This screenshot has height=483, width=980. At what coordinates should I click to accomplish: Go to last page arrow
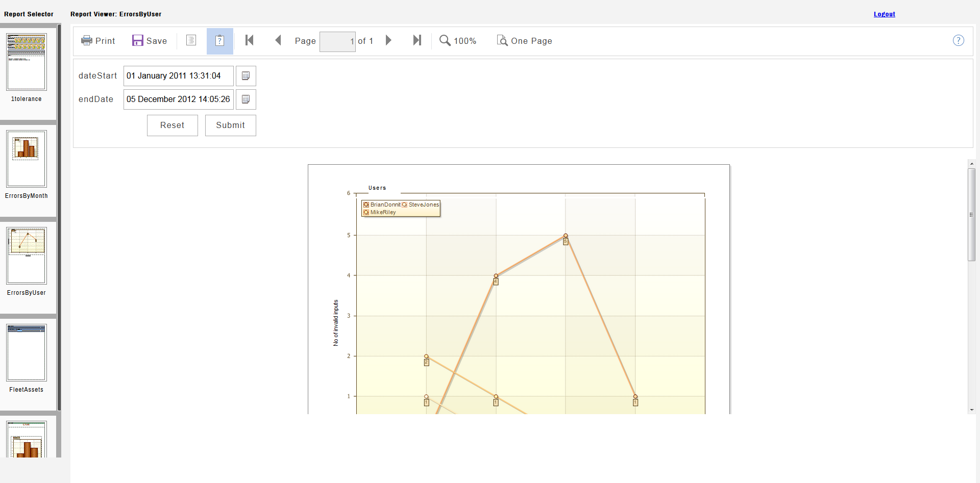417,40
